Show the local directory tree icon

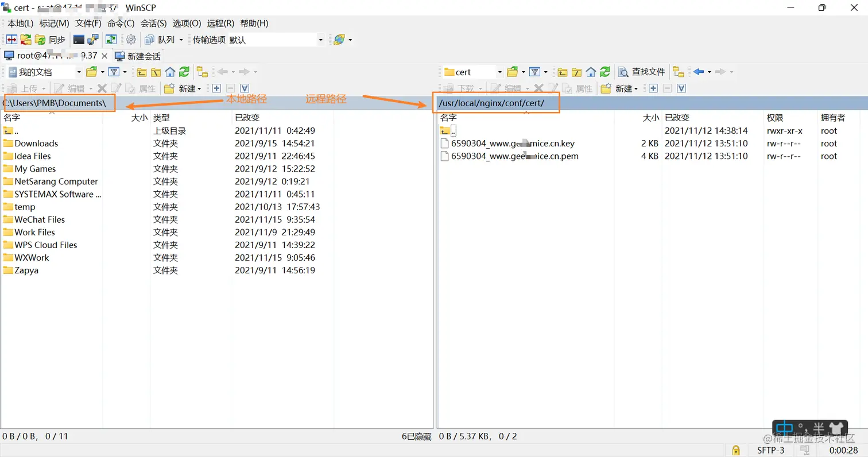pos(202,72)
